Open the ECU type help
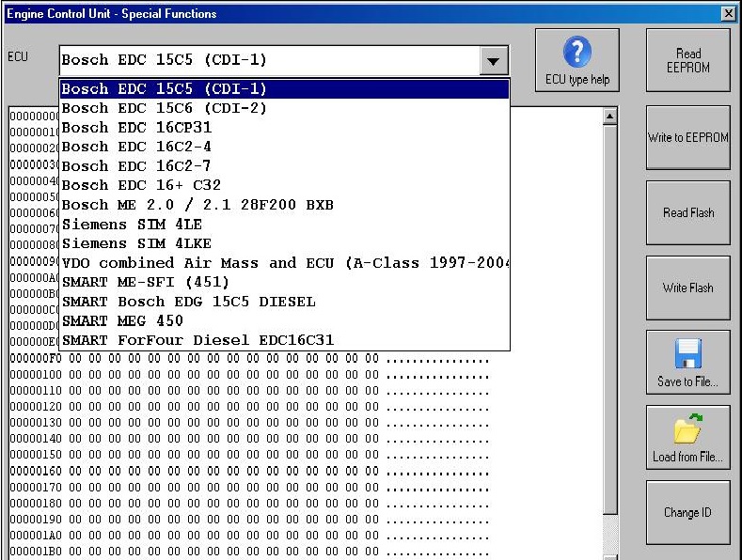Screen dimensions: 742x560 pos(576,60)
